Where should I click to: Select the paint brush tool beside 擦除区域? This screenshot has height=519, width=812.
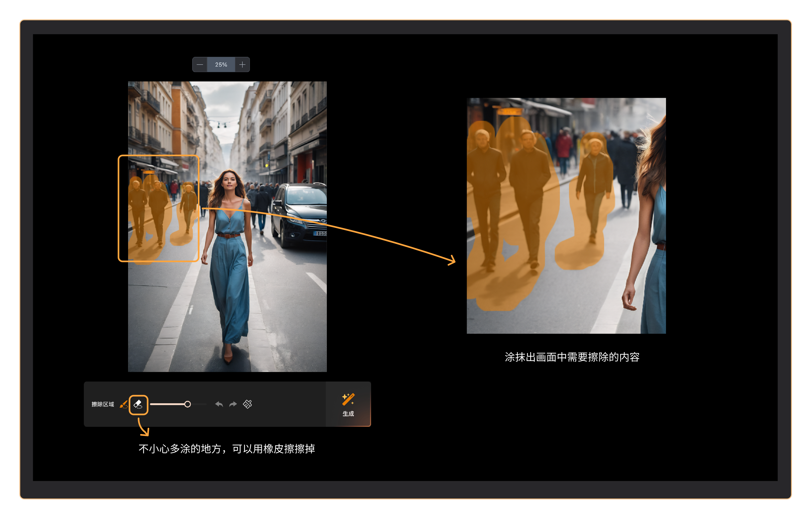[124, 404]
